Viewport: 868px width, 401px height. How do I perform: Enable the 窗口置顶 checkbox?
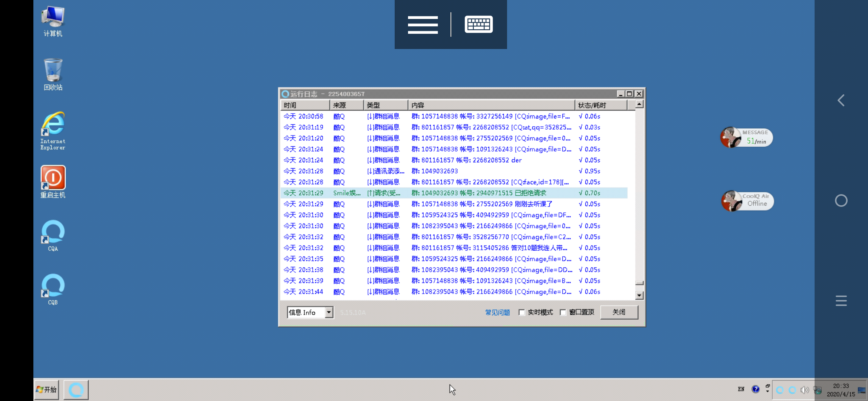point(563,312)
